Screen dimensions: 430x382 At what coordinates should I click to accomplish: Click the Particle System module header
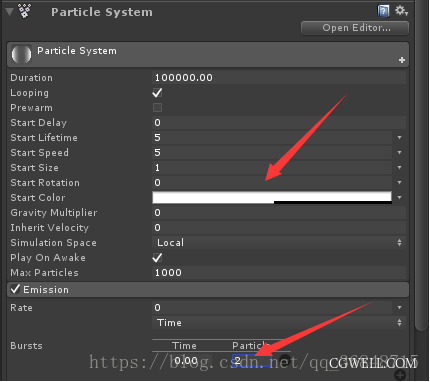click(208, 54)
